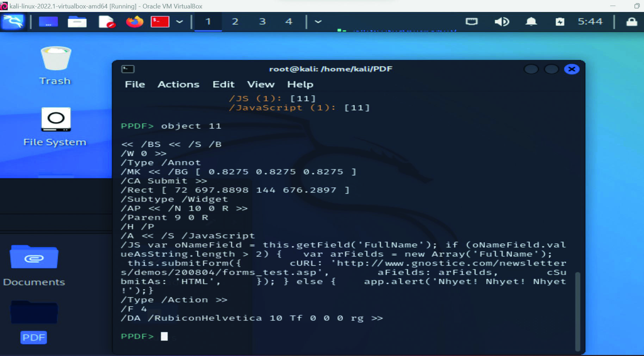Click the '/DA /RubiconHelvetica' line
Image resolution: width=644 pixels, height=356 pixels.
[x=252, y=318]
